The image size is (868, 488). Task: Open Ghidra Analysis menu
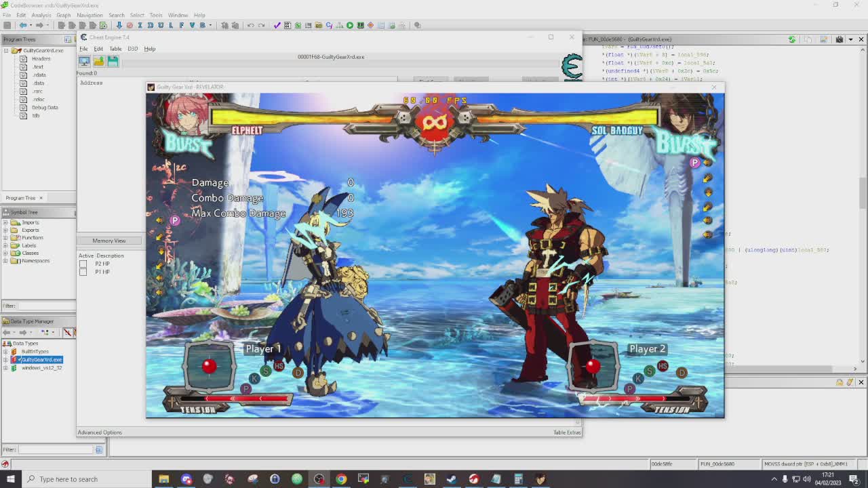[41, 15]
